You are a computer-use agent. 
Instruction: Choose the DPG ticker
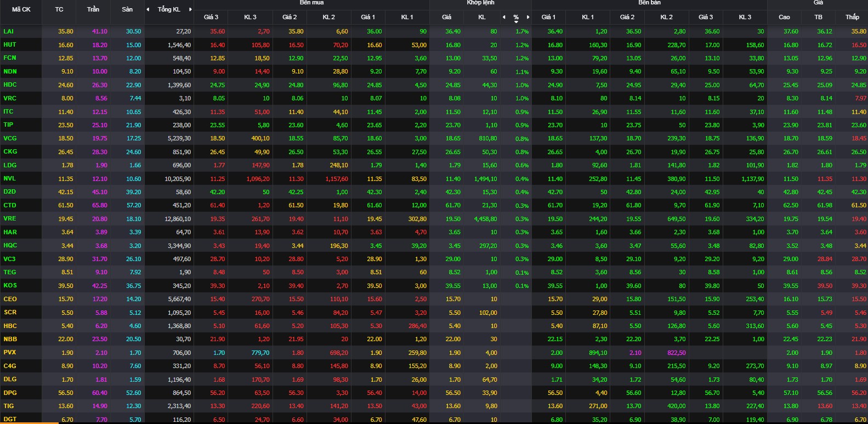click(10, 393)
